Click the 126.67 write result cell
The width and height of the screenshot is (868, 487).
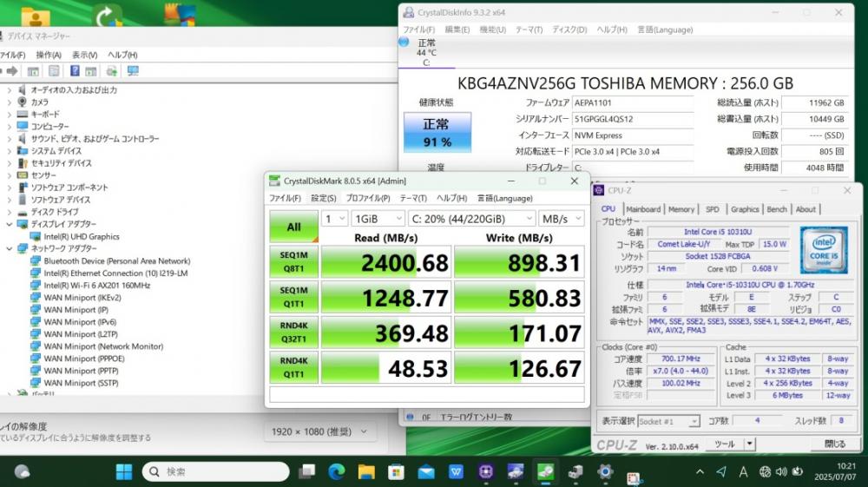click(x=519, y=367)
